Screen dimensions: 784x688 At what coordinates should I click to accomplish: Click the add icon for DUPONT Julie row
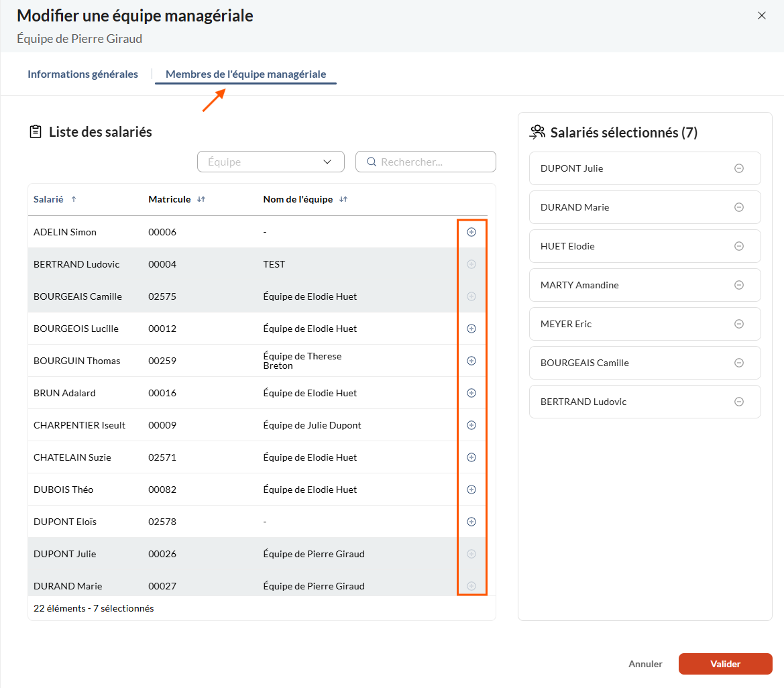pos(471,553)
